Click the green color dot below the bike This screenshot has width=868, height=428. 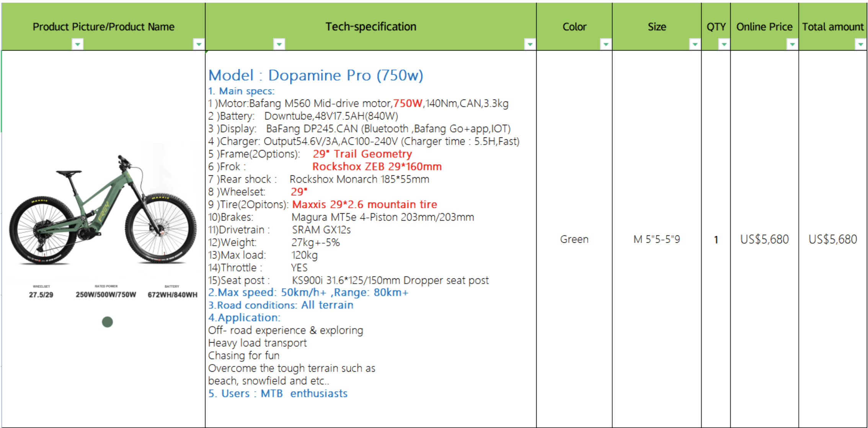click(108, 322)
